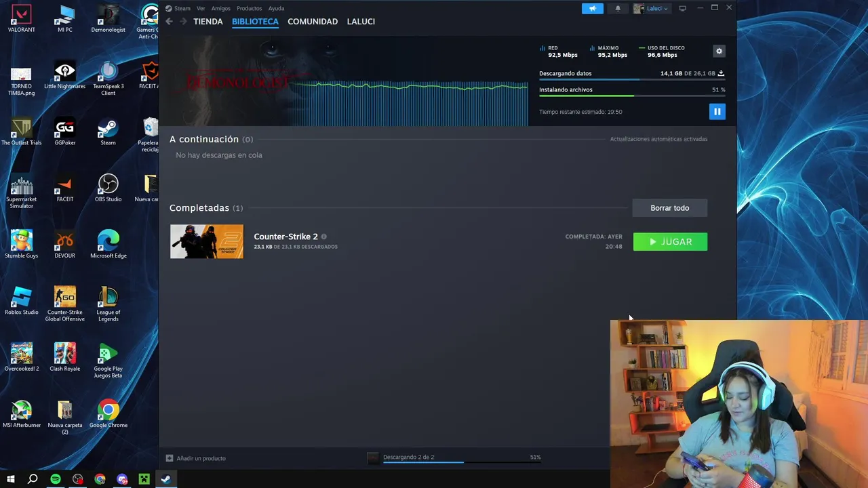Pause the current Steam download

pos(717,112)
